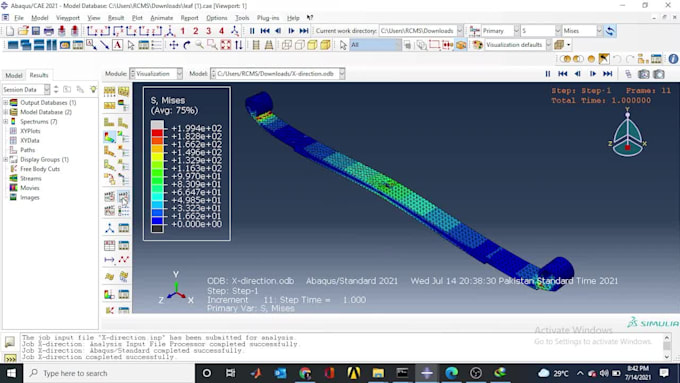Open the ODB dropdown showing X-direction.odb

(278, 74)
